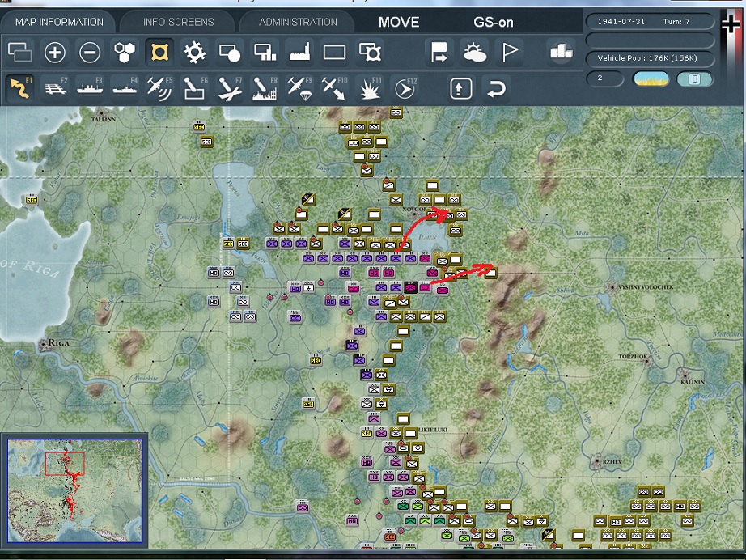Select the F8 bomb city icon

265,88
